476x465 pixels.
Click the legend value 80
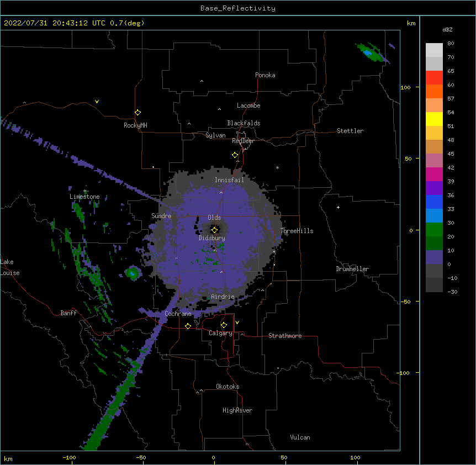pyautogui.click(x=451, y=44)
